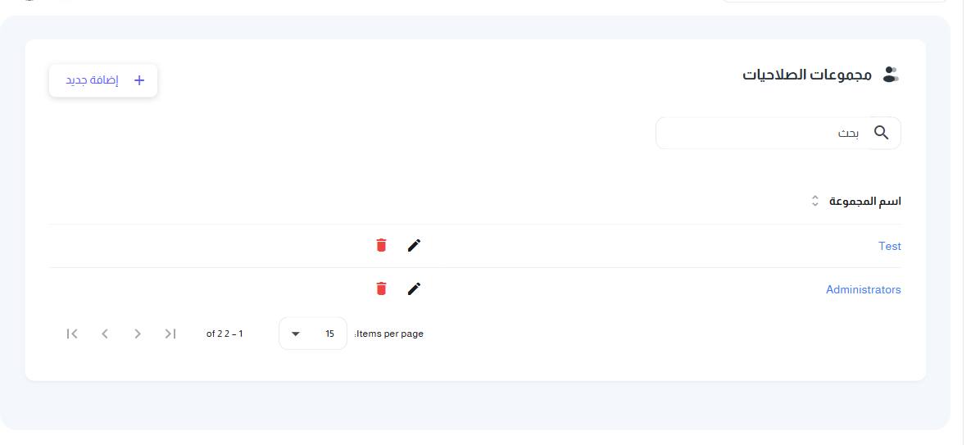The height and width of the screenshot is (445, 980).
Task: Click the dropdown arrow beside 15
Action: pyautogui.click(x=296, y=334)
